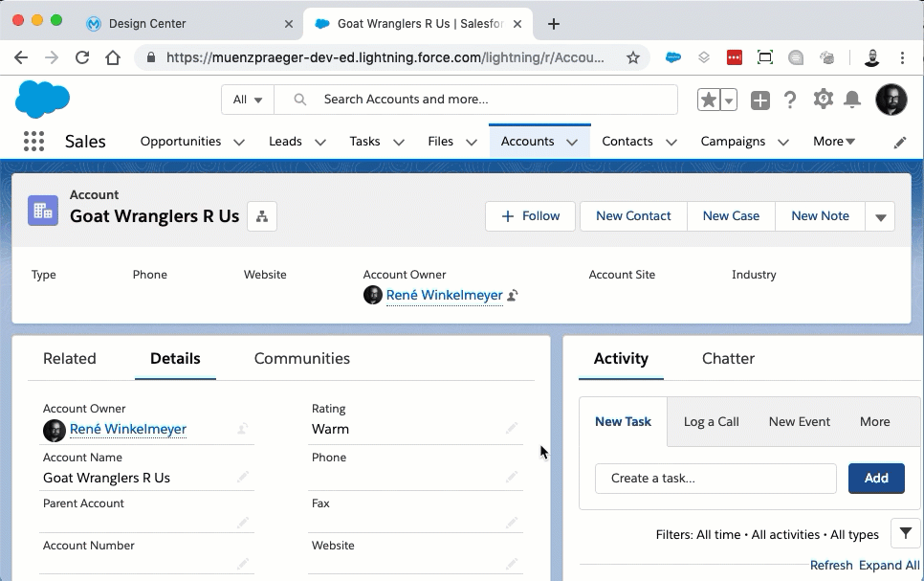Image resolution: width=924 pixels, height=581 pixels.
Task: Click the browser address bar URL
Action: point(385,57)
